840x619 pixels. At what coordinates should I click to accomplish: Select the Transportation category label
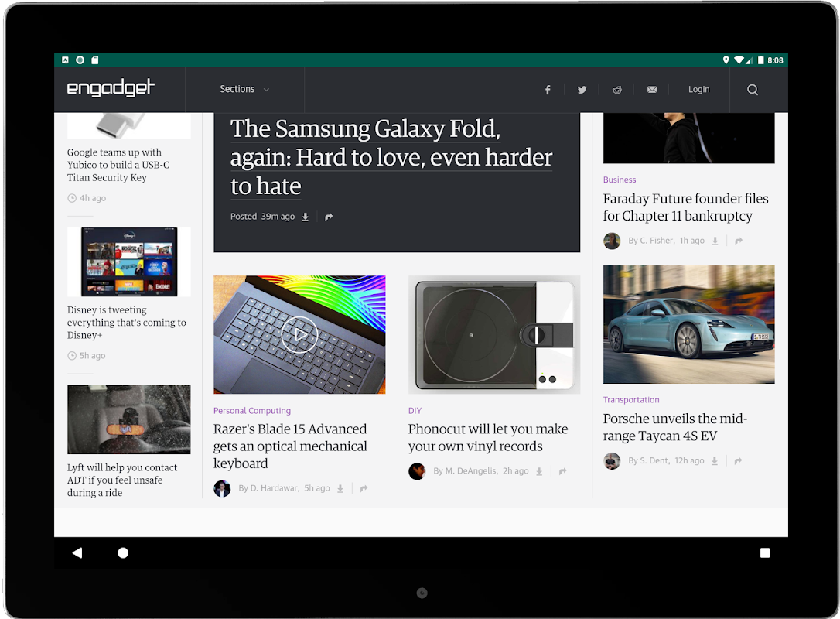[x=631, y=400]
